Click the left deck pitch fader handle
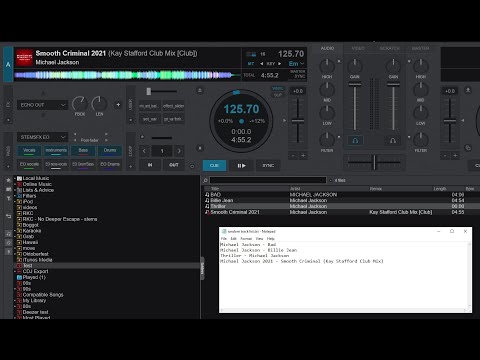 point(298,121)
